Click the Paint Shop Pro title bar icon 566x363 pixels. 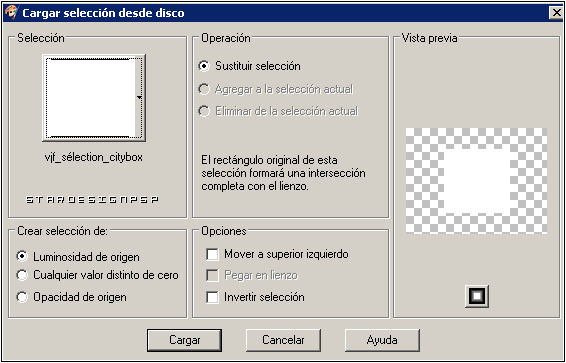pos(11,13)
